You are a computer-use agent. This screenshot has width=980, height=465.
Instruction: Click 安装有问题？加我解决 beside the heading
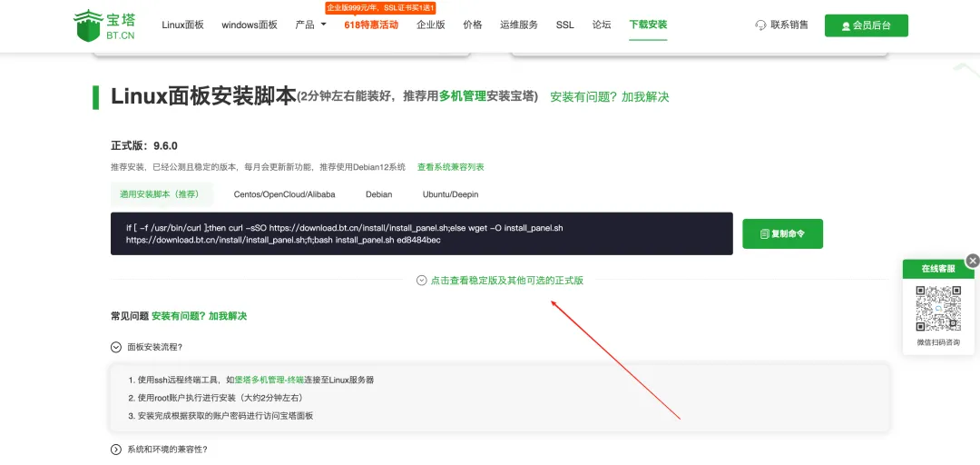click(610, 97)
